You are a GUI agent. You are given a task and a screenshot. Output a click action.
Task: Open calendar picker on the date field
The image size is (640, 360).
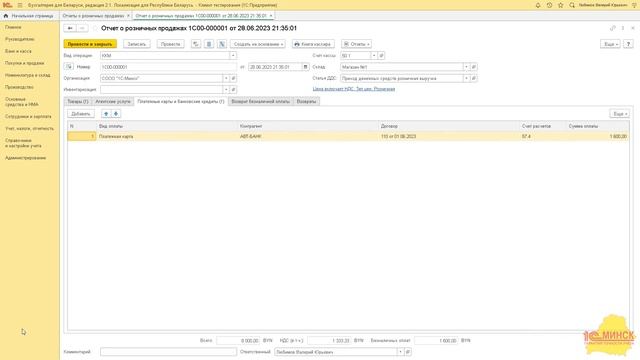(x=305, y=67)
